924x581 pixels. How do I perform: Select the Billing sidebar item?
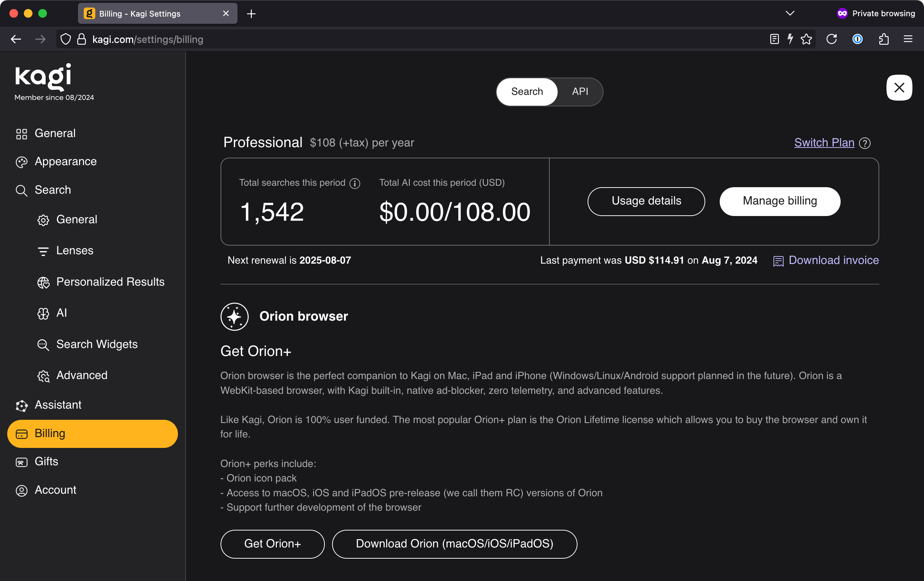pos(92,434)
